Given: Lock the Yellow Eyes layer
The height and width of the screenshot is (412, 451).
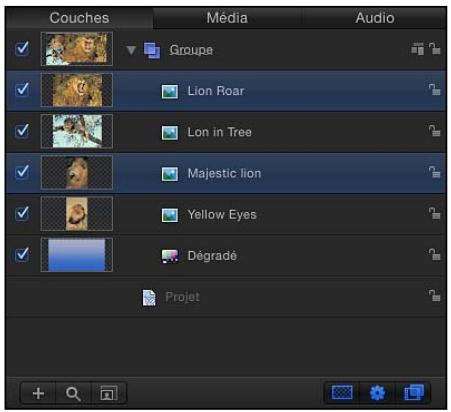Looking at the screenshot, I should pyautogui.click(x=434, y=214).
